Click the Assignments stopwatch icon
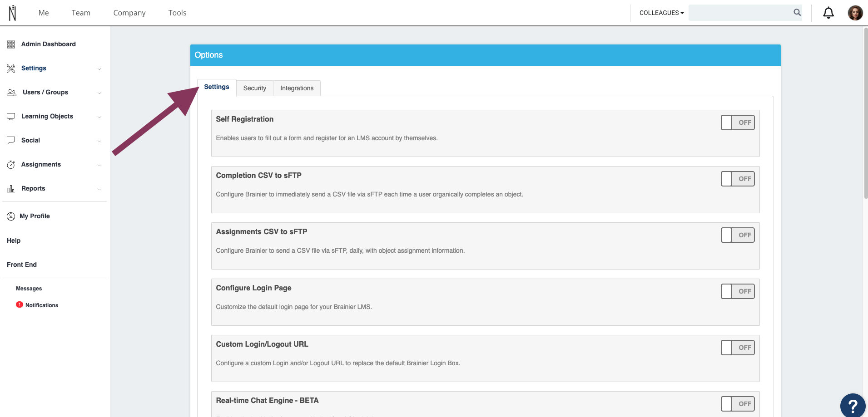 (x=11, y=165)
